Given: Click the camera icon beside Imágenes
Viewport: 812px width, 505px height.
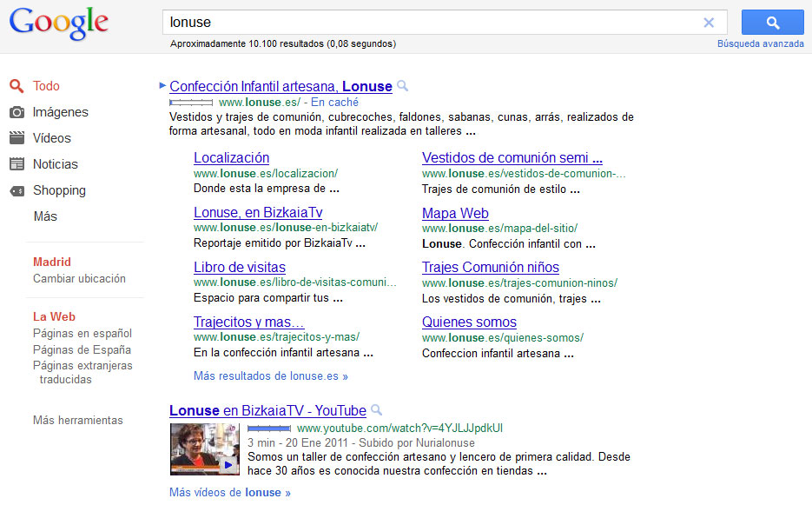Looking at the screenshot, I should click(x=17, y=112).
